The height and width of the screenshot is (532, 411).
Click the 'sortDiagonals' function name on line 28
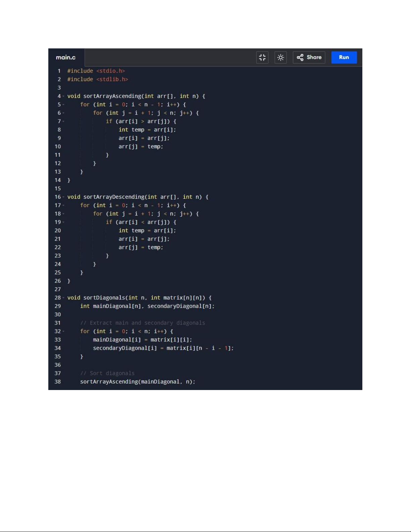104,297
